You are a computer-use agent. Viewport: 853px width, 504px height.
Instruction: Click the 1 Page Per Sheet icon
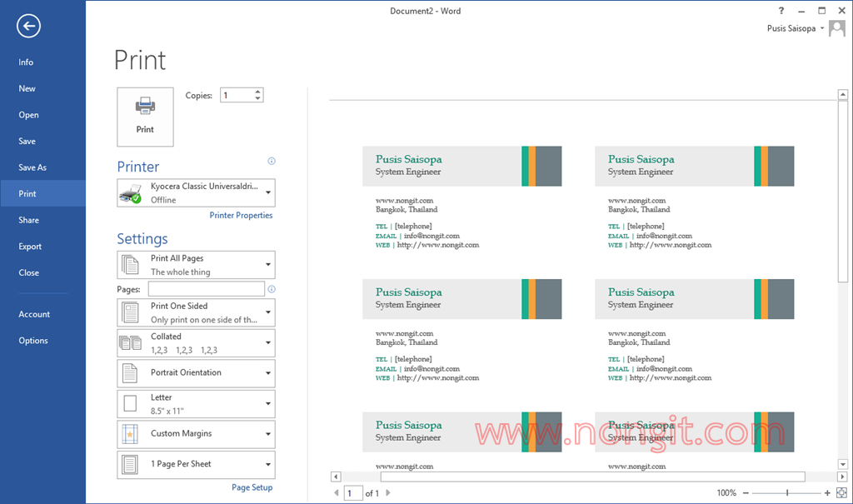pos(130,465)
